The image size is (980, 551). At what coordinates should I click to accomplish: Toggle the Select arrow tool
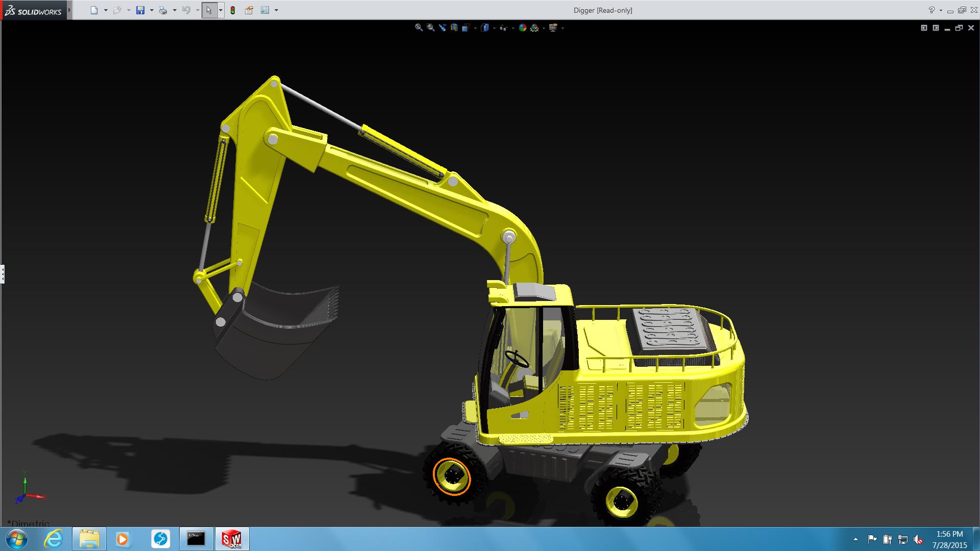pyautogui.click(x=209, y=10)
